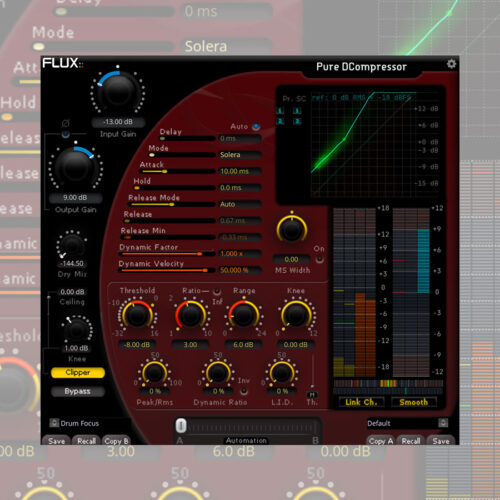Click the Copy B button
The image size is (500, 500).
[x=116, y=441]
